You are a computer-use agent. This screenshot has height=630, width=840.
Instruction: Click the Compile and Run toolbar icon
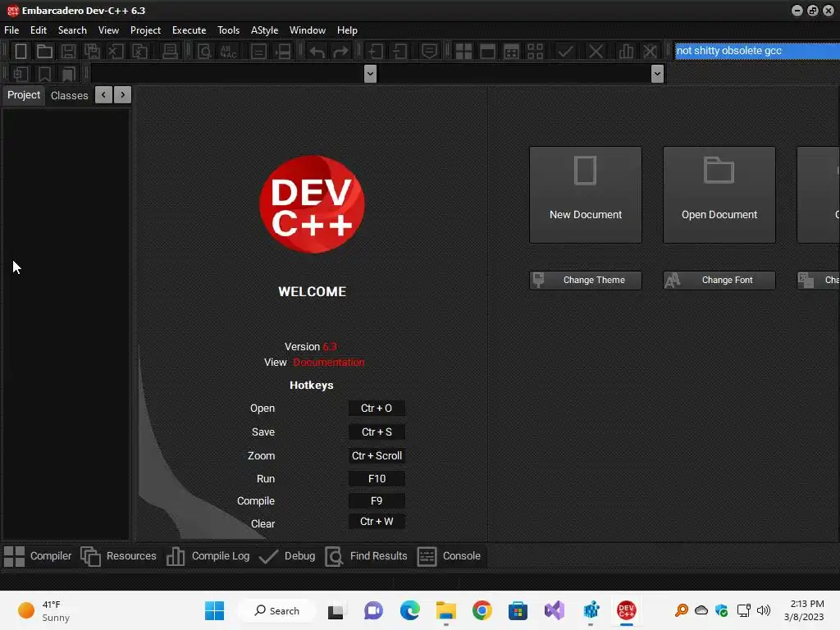pyautogui.click(x=512, y=52)
